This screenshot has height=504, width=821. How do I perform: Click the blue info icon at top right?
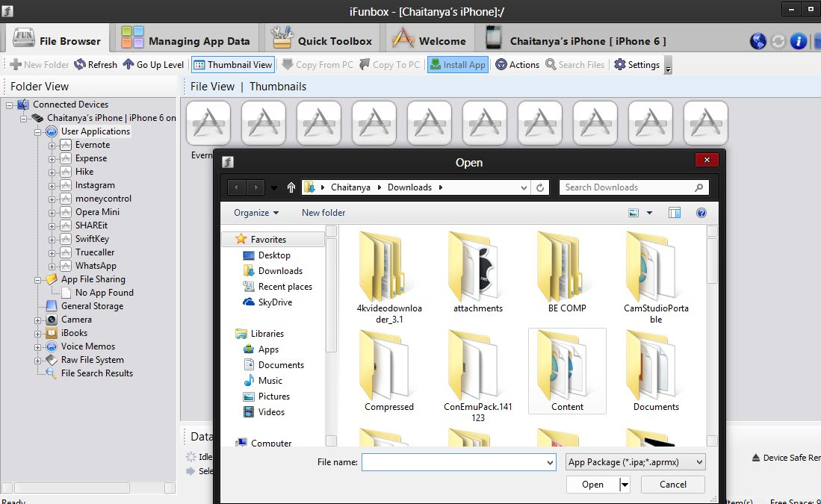pos(798,41)
